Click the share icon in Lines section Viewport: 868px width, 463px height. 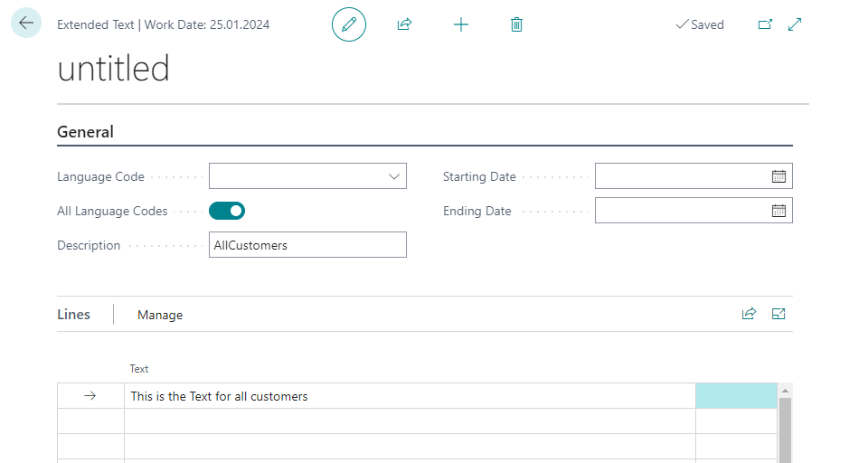pyautogui.click(x=749, y=314)
